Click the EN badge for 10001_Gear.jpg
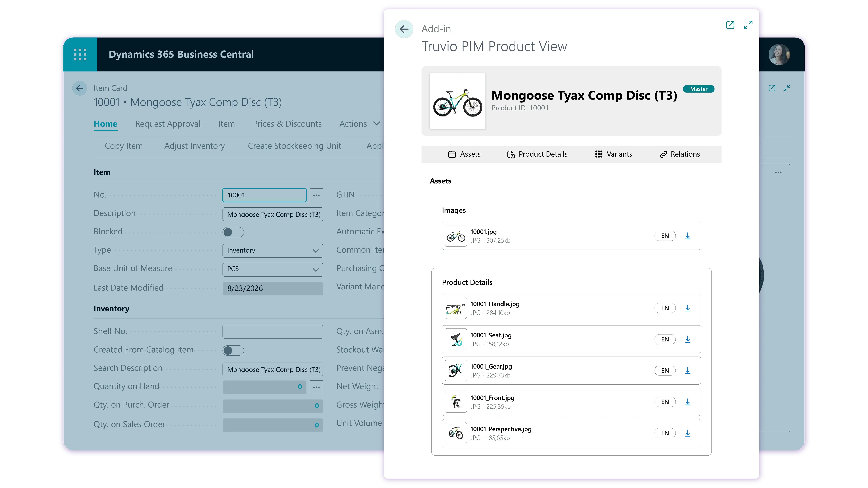The width and height of the screenshot is (868, 488). (665, 371)
